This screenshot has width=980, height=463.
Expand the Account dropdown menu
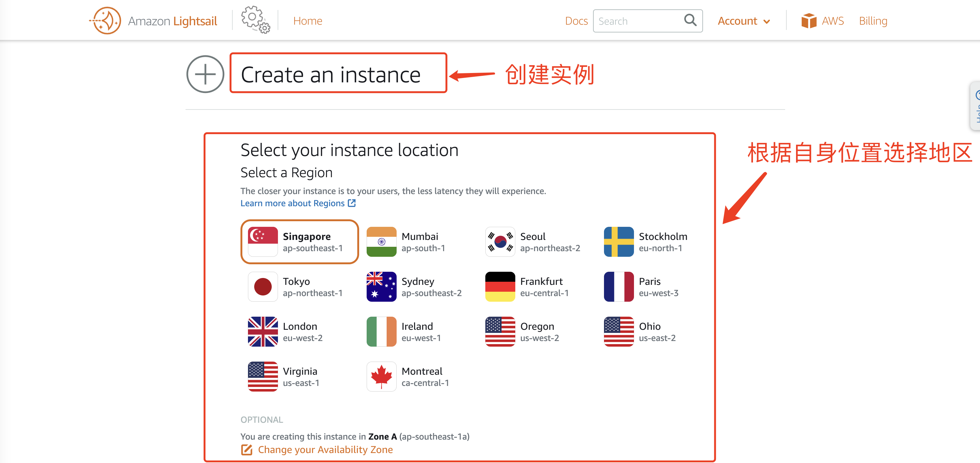click(x=743, y=21)
